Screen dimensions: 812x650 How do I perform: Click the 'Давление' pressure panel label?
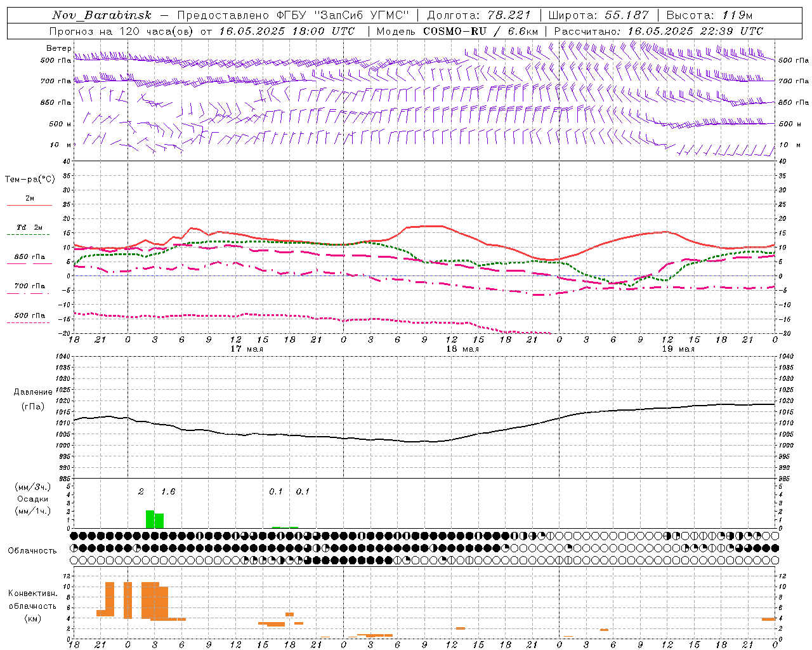click(x=32, y=392)
